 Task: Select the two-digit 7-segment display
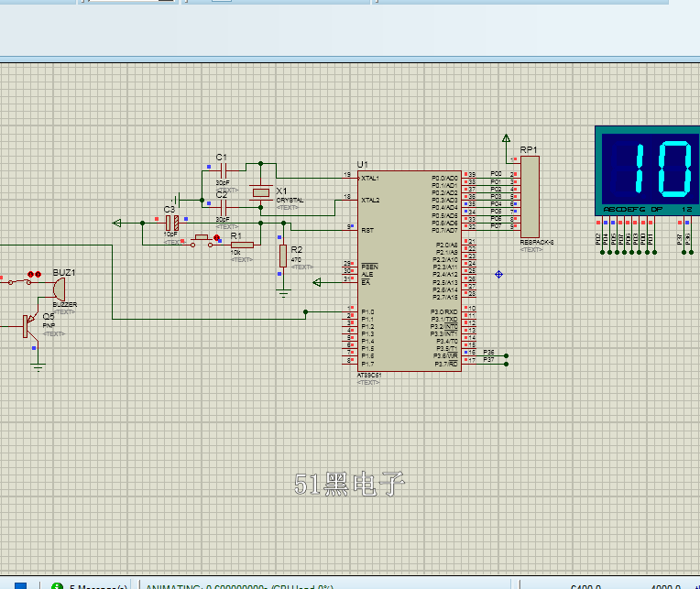click(648, 171)
